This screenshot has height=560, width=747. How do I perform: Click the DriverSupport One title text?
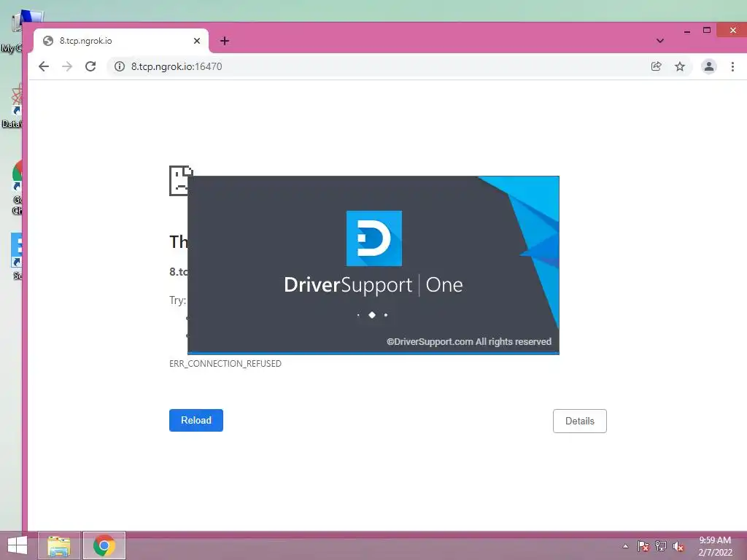[x=373, y=285]
